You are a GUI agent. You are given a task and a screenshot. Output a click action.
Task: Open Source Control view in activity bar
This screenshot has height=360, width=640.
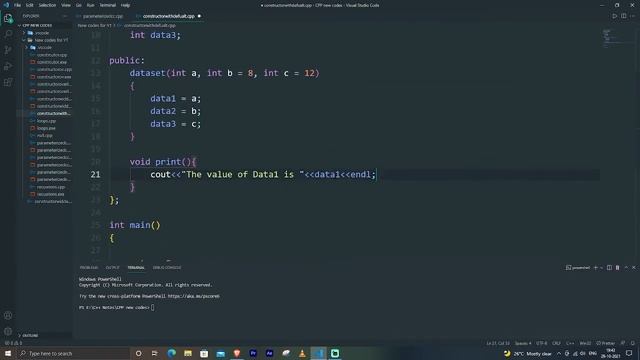click(8, 50)
